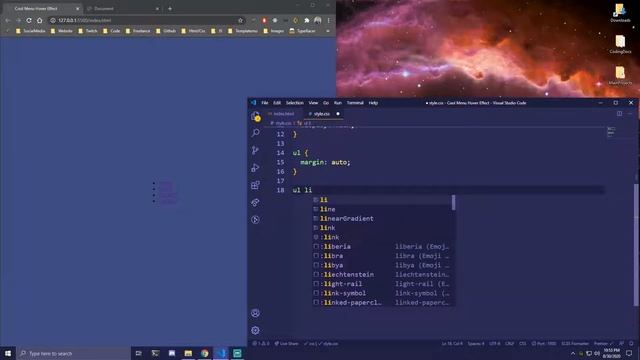Open the Source Control view in VS Code

coord(256,150)
